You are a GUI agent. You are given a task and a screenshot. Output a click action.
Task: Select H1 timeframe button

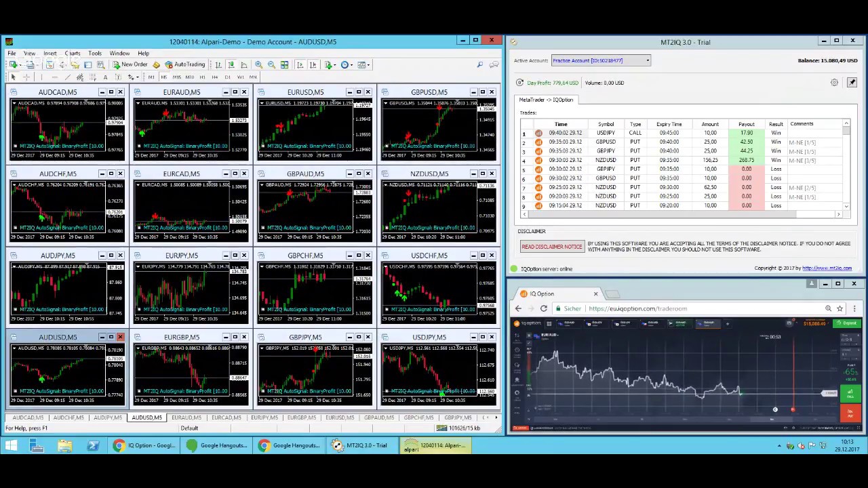[202, 77]
